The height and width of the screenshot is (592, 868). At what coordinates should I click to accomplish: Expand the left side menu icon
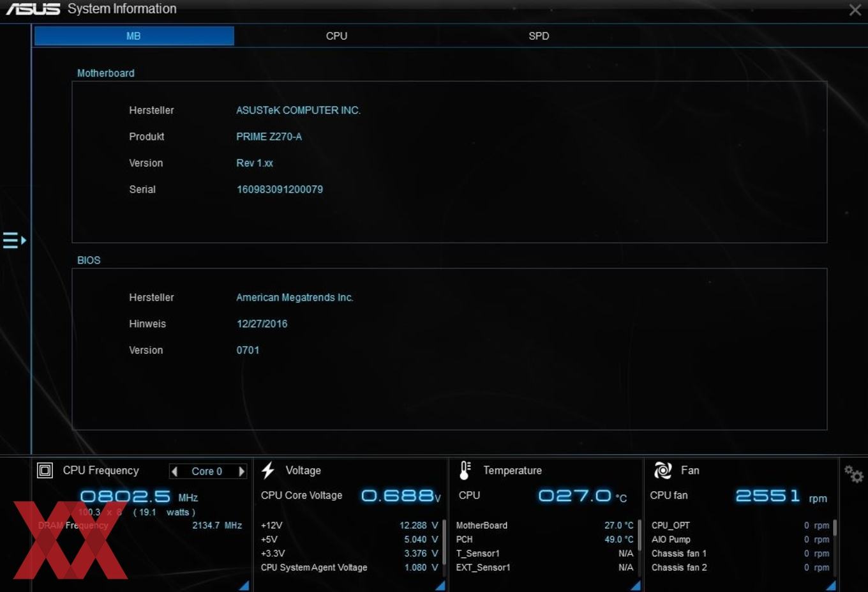tap(15, 240)
